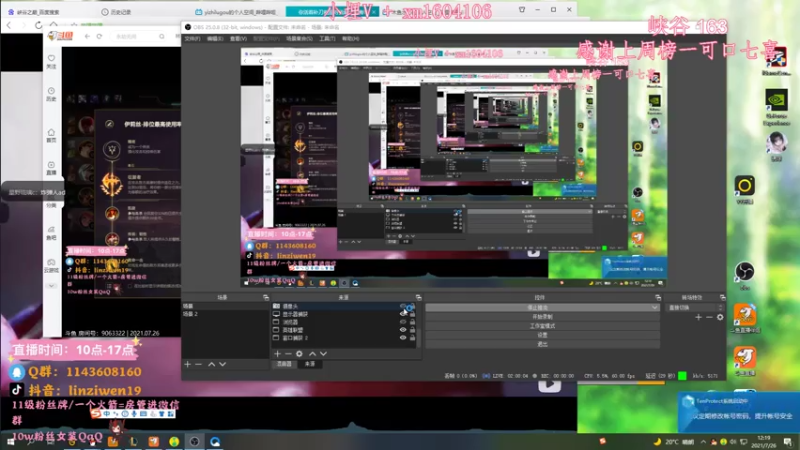Pop out the scenes dock panel

click(x=266, y=297)
